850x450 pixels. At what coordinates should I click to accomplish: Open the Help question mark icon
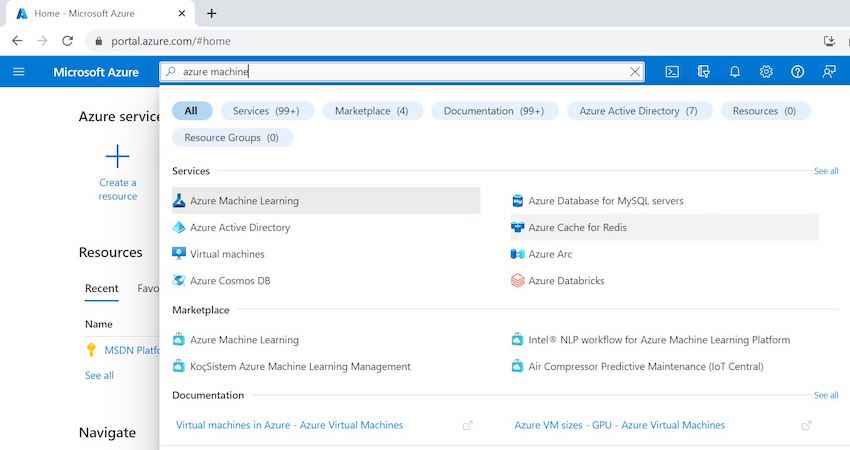tap(797, 72)
